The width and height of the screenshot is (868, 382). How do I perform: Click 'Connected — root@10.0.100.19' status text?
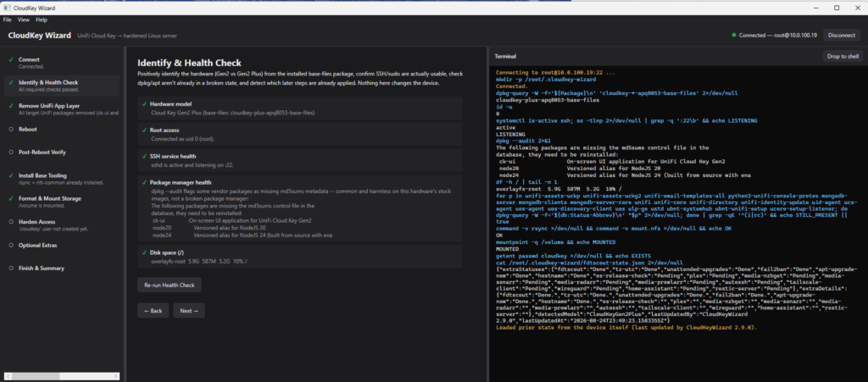778,35
